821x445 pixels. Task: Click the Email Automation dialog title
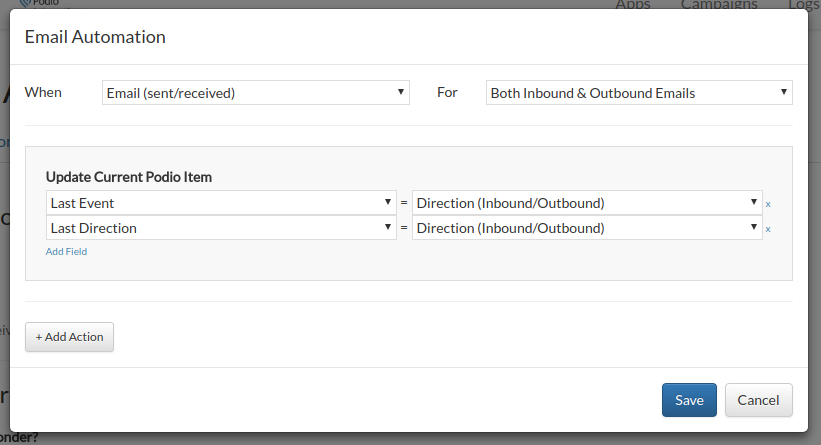click(95, 37)
